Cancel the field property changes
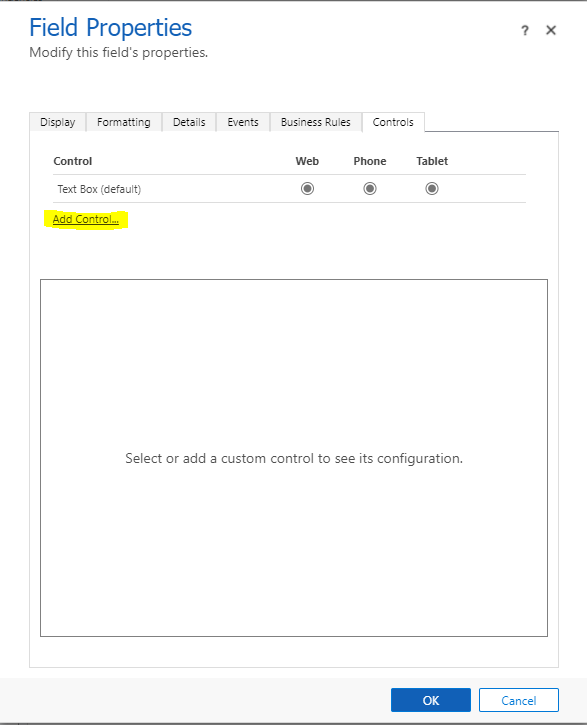587x725 pixels. point(519,700)
